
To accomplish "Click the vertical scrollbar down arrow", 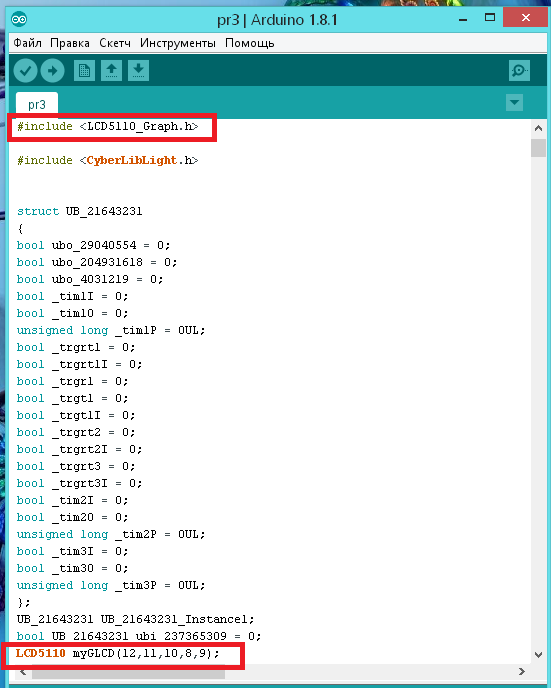I will [x=538, y=655].
